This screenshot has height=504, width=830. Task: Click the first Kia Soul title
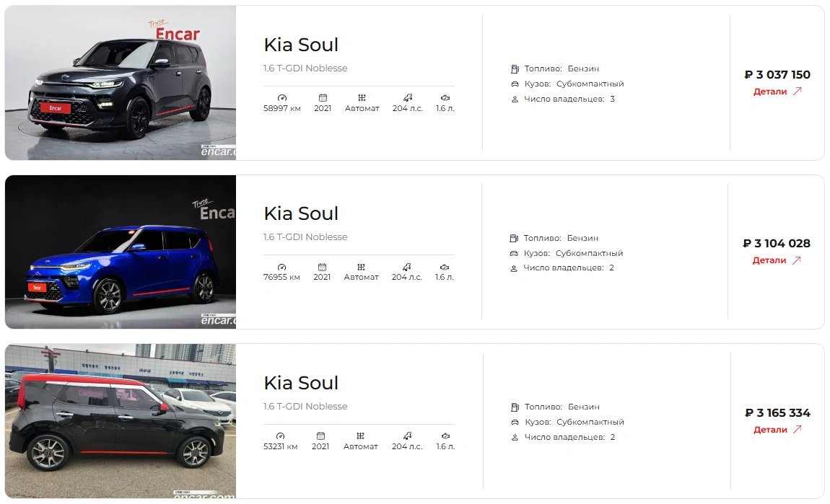pyautogui.click(x=301, y=45)
